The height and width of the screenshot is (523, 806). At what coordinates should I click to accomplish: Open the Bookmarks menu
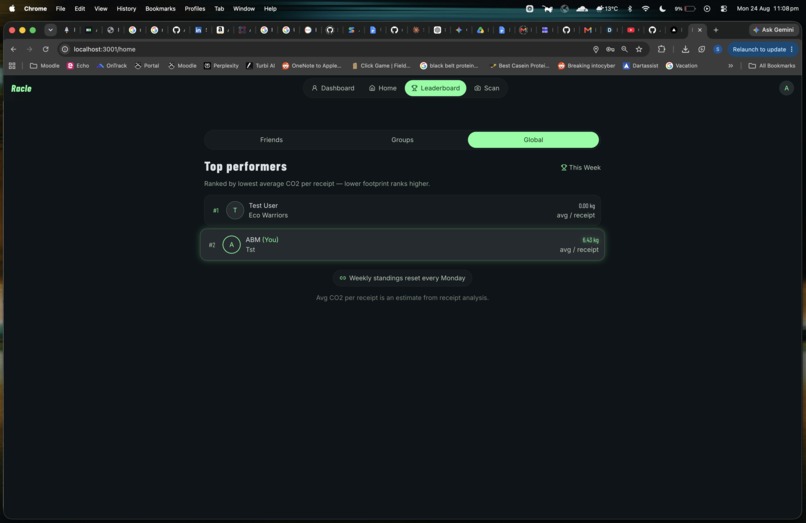(x=160, y=9)
